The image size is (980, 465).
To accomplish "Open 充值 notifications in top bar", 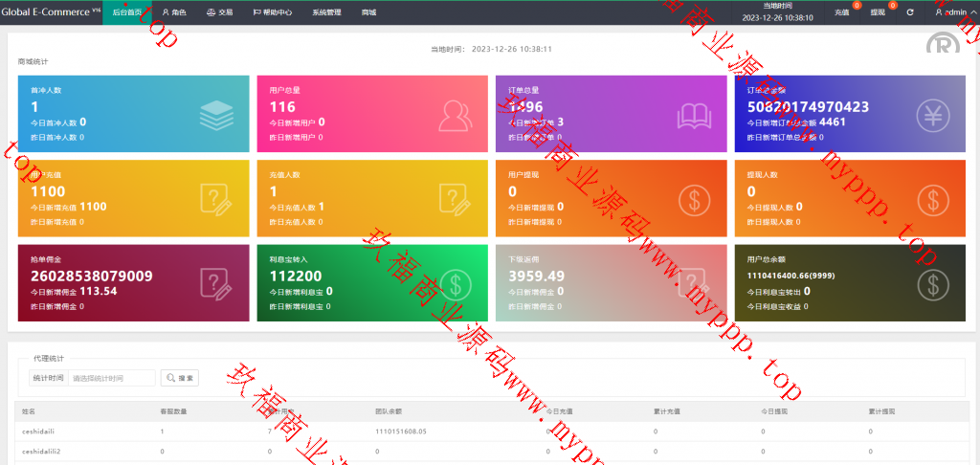I will coord(842,12).
